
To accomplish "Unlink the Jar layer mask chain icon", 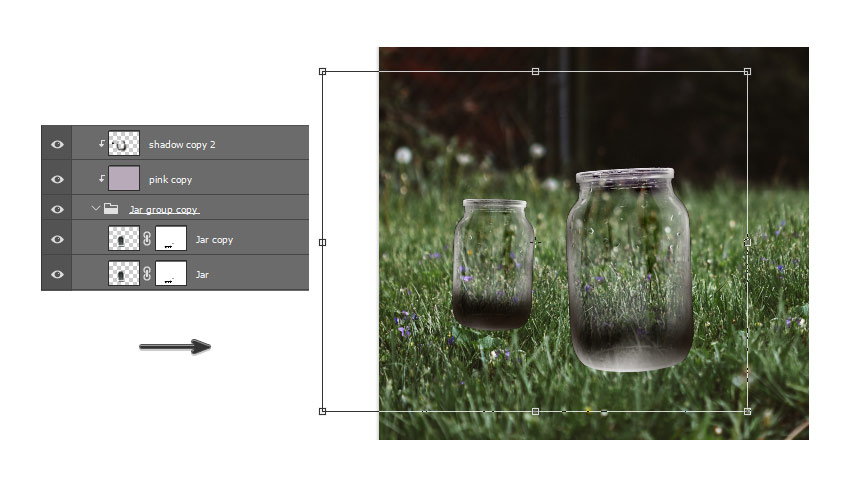I will point(147,273).
